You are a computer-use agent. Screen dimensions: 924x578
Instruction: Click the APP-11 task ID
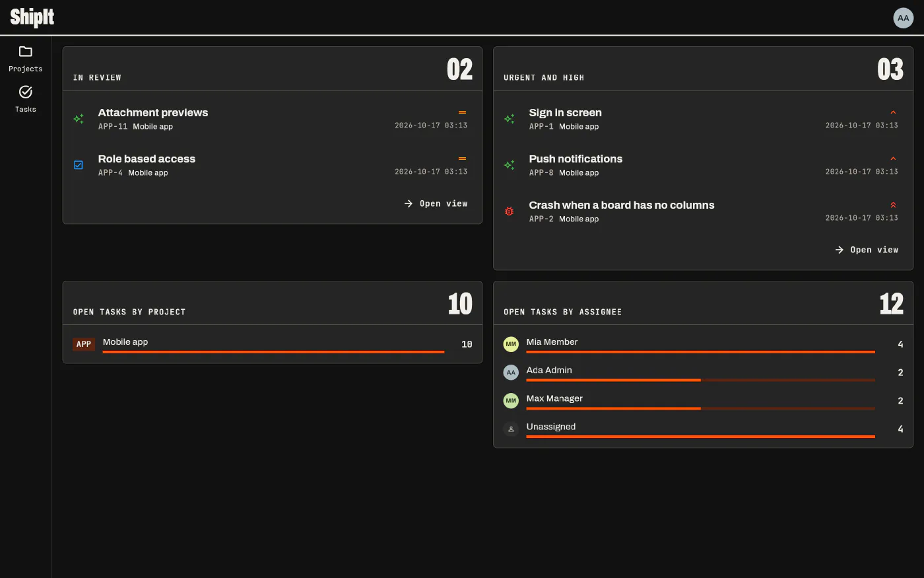113,127
